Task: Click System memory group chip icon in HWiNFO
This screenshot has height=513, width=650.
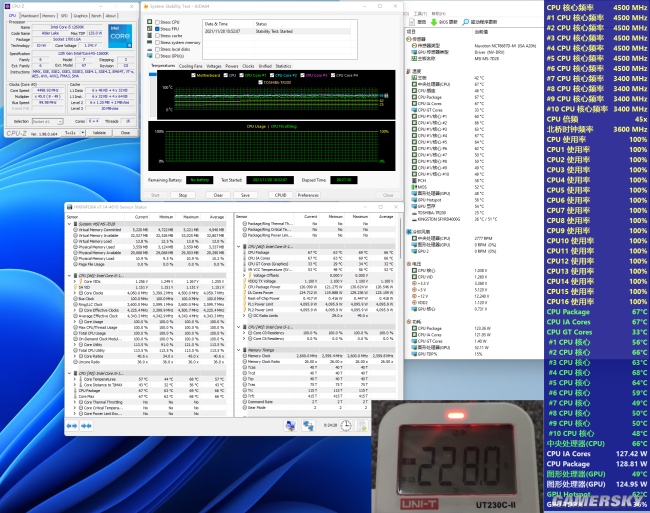Action: [x=75, y=224]
